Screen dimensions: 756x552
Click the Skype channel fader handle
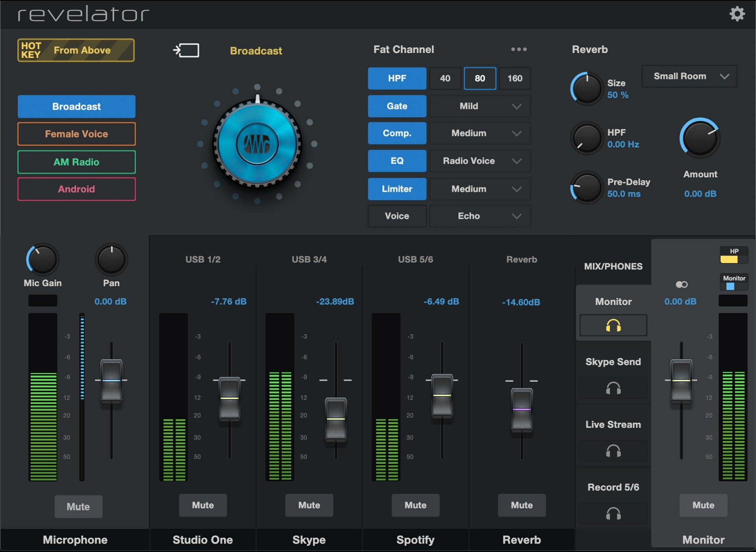(x=336, y=419)
